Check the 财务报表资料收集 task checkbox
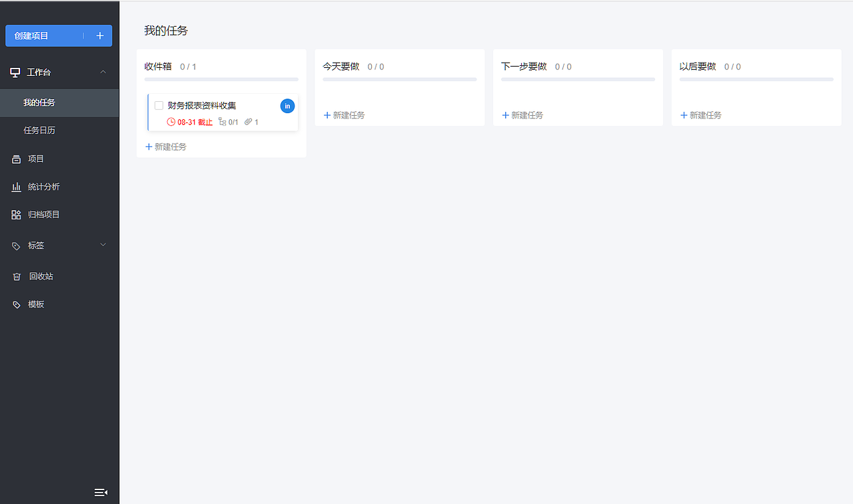 pos(159,105)
